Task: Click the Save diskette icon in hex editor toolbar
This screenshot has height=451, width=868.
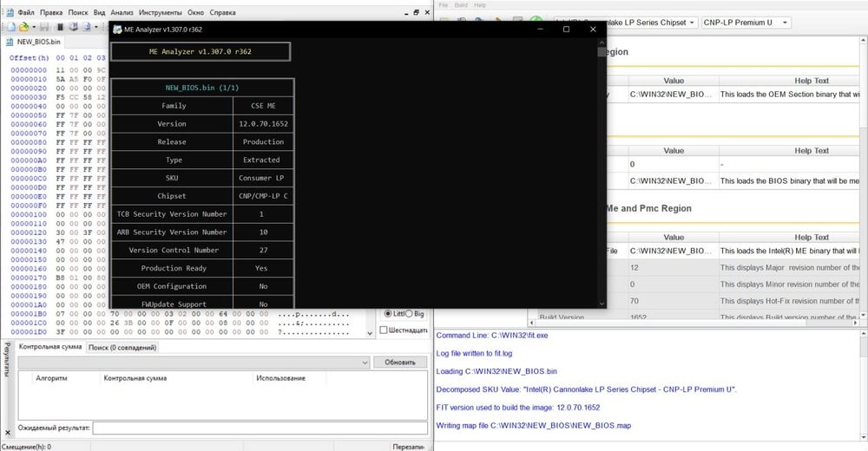Action: [x=45, y=27]
